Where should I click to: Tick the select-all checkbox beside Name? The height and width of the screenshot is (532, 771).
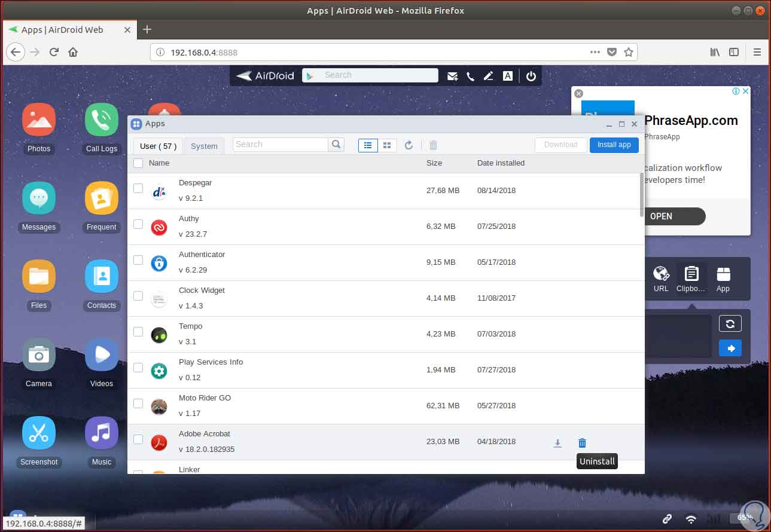tap(138, 163)
